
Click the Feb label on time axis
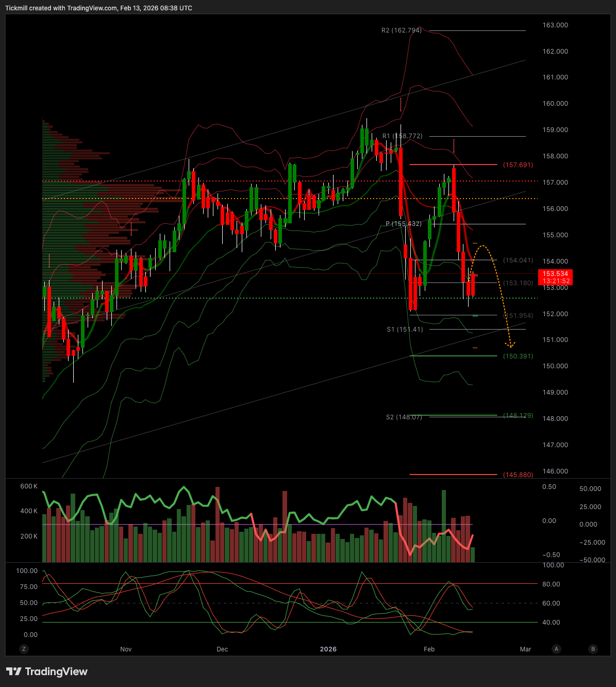pos(429,649)
